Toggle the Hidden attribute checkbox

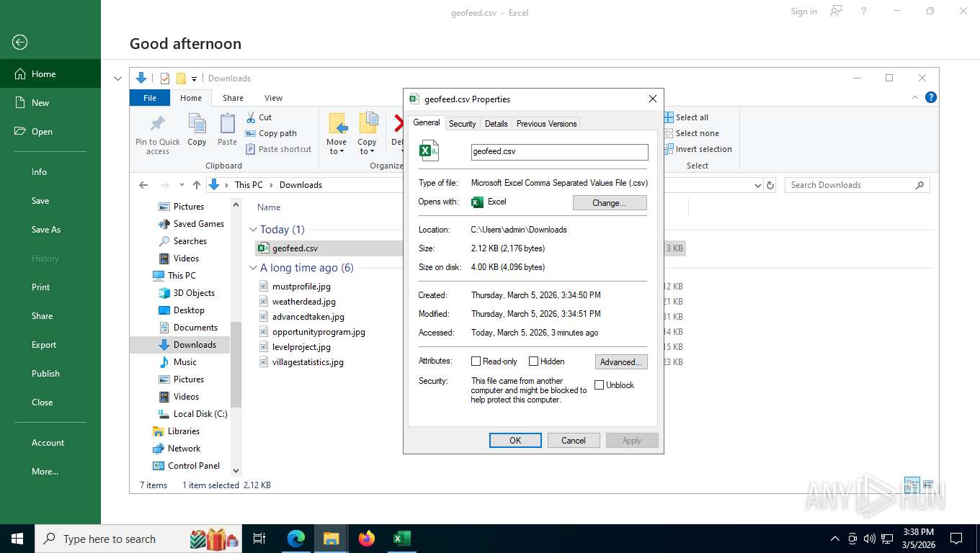[x=533, y=361]
